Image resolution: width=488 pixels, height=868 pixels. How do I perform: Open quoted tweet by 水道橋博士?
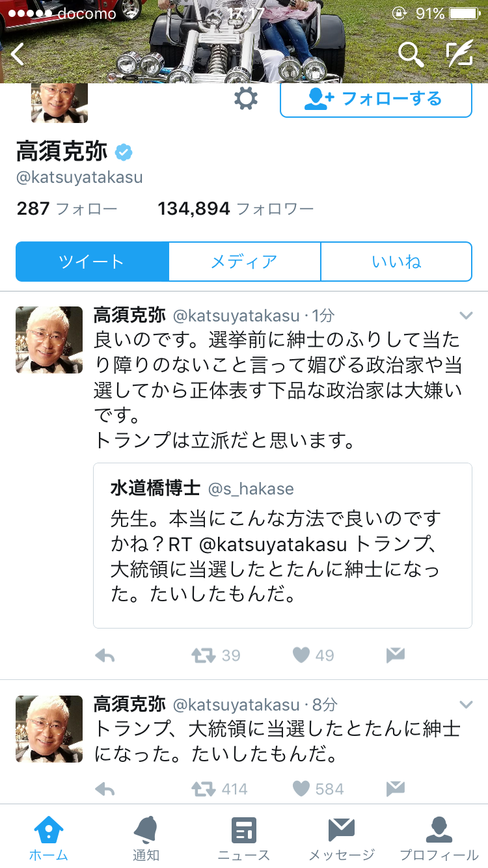282,545
